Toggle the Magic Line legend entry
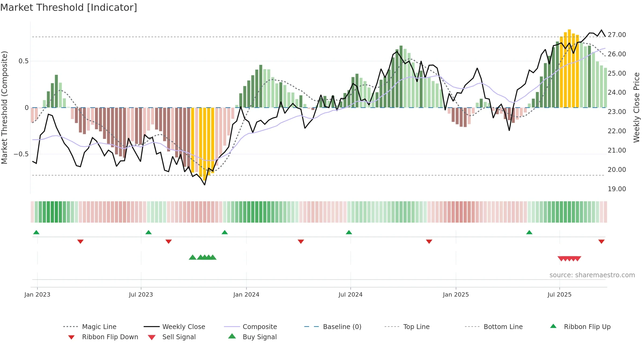The width and height of the screenshot is (644, 362). point(90,327)
